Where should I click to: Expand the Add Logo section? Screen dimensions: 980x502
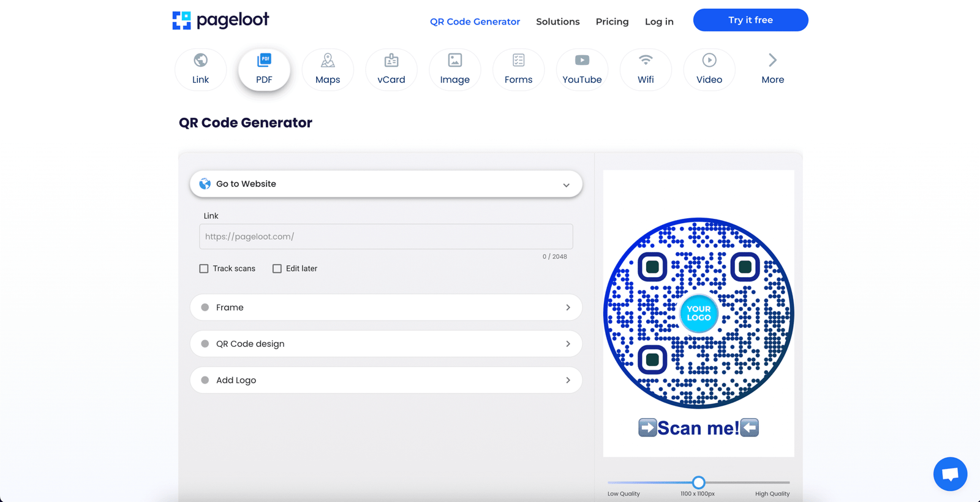pos(386,380)
